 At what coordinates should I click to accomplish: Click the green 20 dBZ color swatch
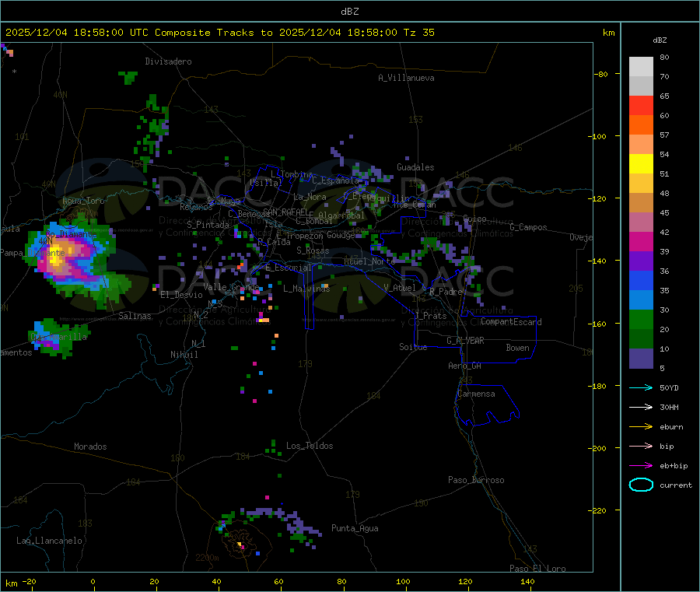641,319
